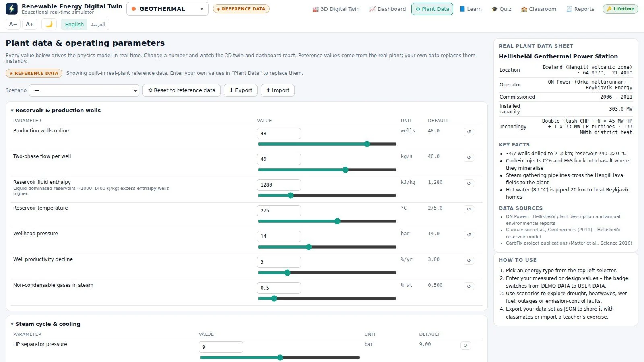Screen dimensions: 644x362
Task: Click the ON Power plant description source
Action: pos(563,220)
